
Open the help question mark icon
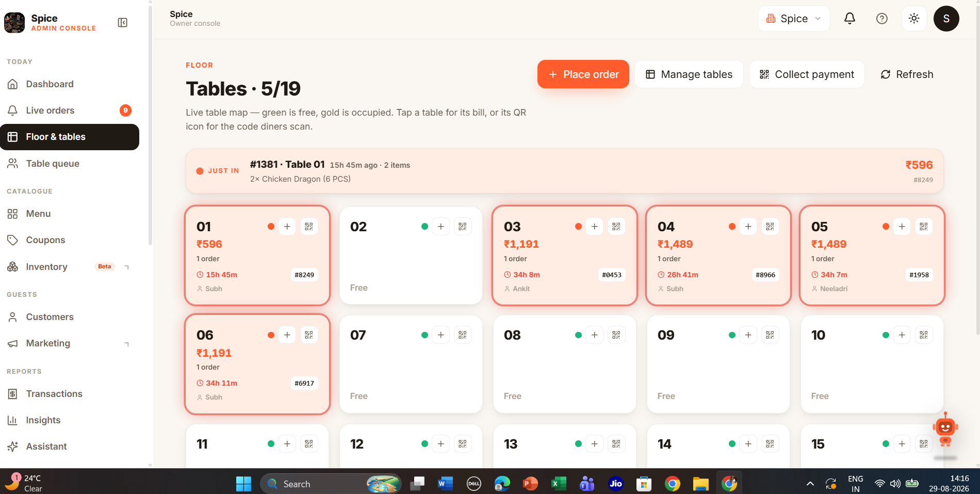click(x=882, y=19)
